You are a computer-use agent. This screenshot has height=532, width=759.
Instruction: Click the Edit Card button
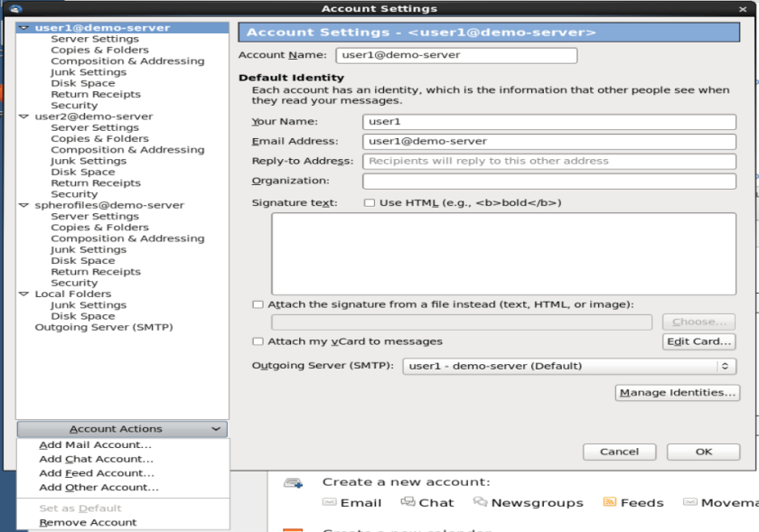point(698,341)
